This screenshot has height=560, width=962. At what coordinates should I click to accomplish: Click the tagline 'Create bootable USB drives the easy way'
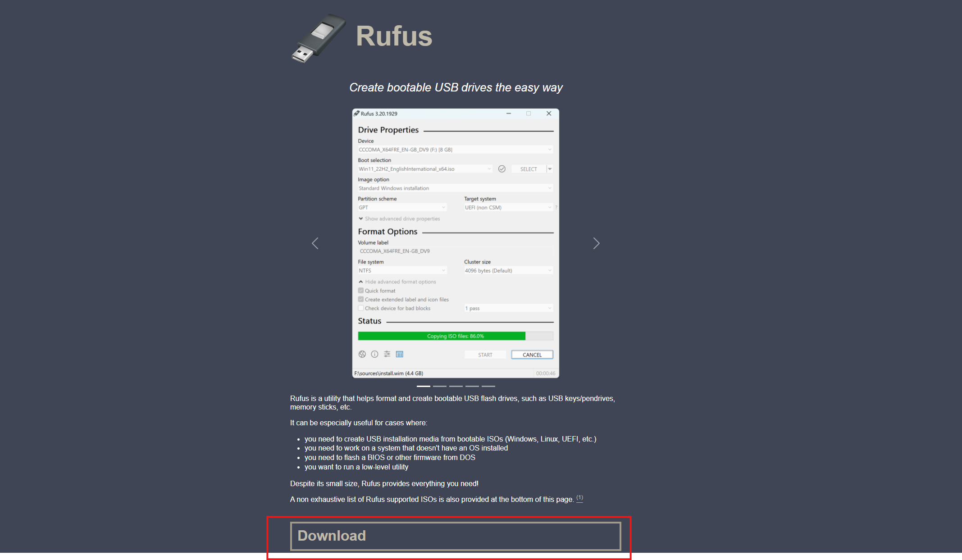[456, 87]
